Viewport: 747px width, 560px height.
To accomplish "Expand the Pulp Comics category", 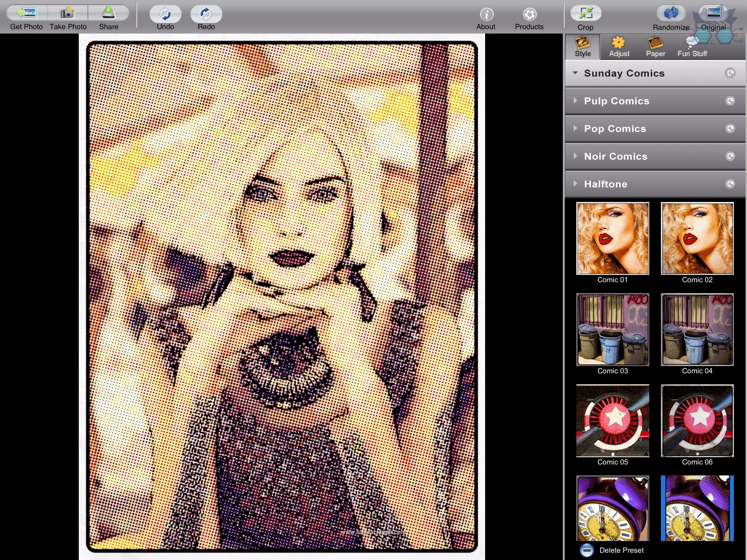I will [655, 101].
